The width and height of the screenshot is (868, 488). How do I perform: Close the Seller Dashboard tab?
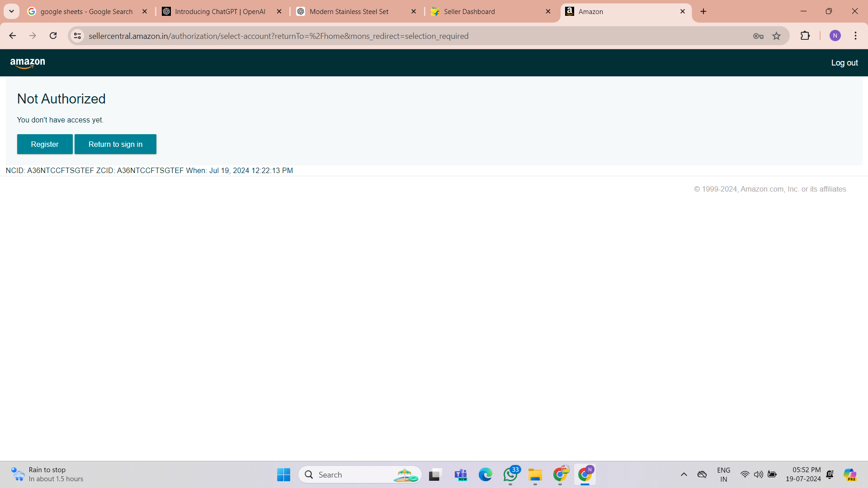[548, 11]
